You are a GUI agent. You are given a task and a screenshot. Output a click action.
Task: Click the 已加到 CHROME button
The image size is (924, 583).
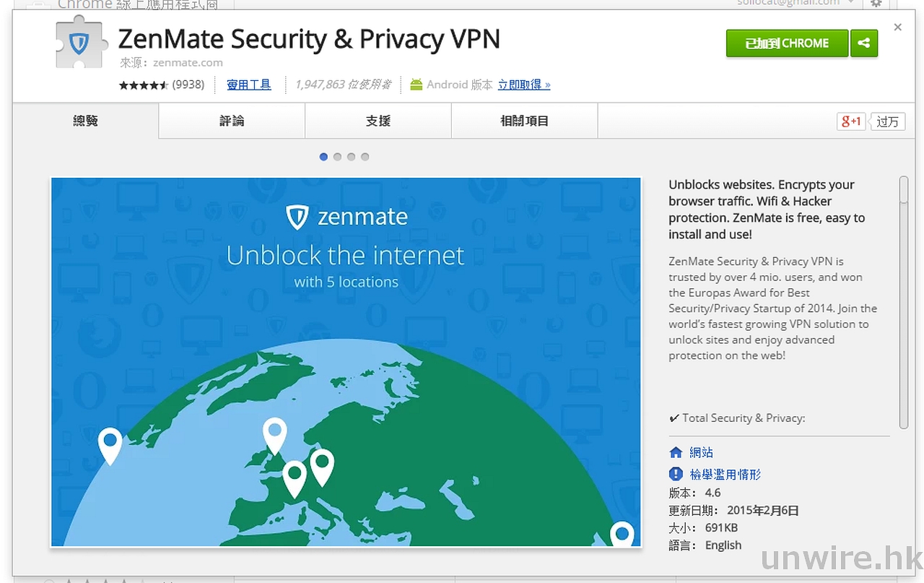786,43
